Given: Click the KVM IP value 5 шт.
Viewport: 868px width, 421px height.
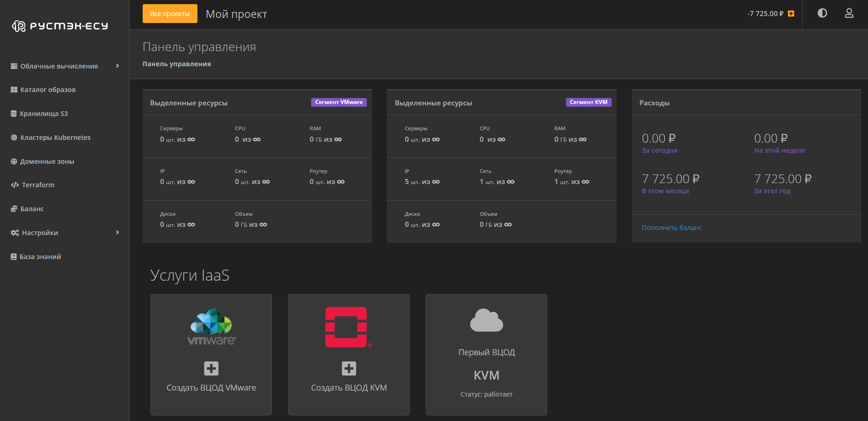Looking at the screenshot, I should [x=422, y=182].
